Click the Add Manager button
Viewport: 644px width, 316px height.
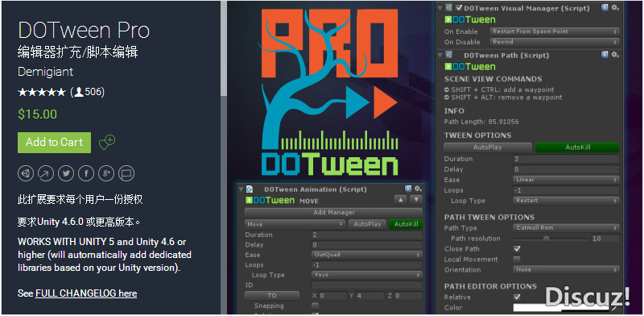coord(333,212)
